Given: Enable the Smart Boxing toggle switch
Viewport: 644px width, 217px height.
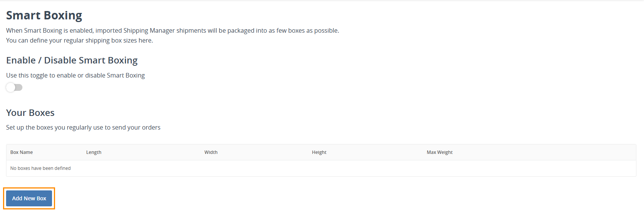Looking at the screenshot, I should 14,87.
